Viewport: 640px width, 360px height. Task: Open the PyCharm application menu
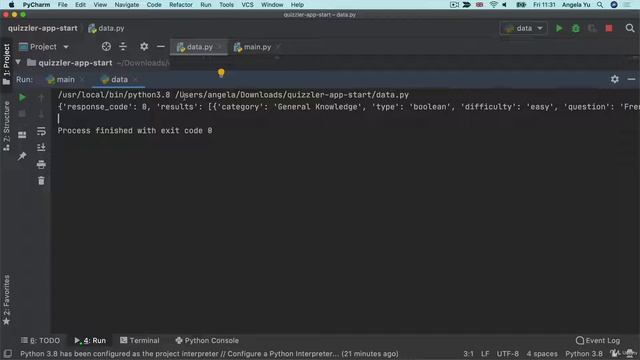[x=36, y=4]
